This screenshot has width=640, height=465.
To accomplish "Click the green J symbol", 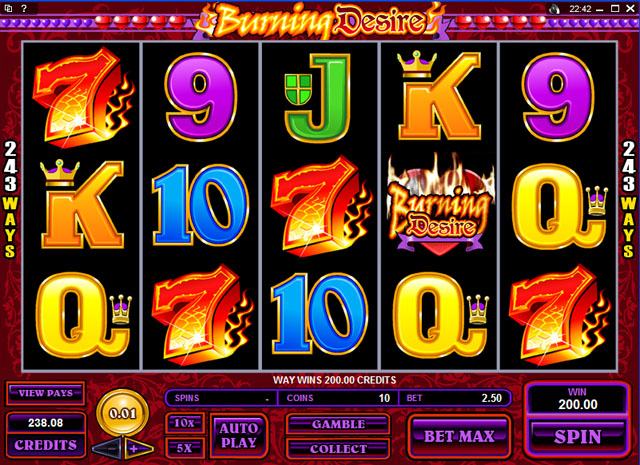I will 318,97.
